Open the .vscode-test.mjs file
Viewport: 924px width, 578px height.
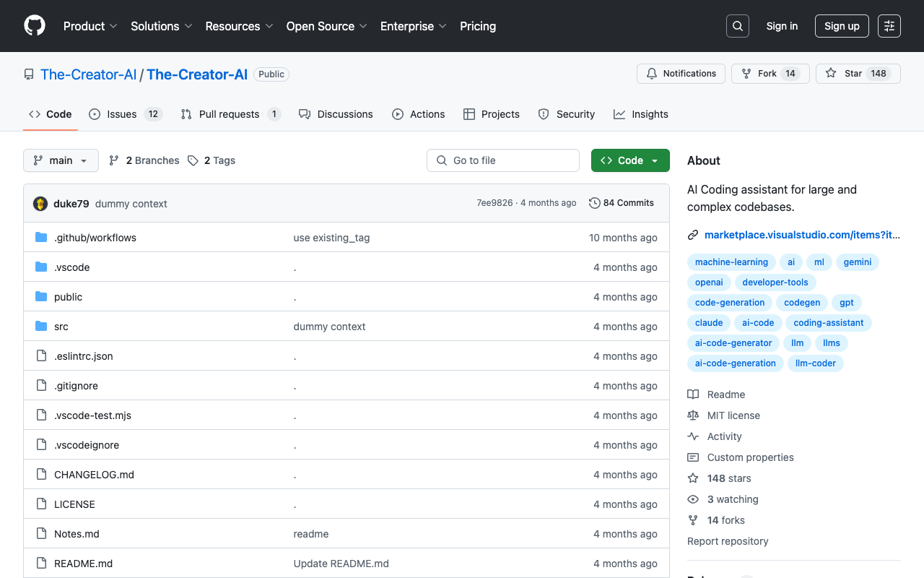point(92,415)
